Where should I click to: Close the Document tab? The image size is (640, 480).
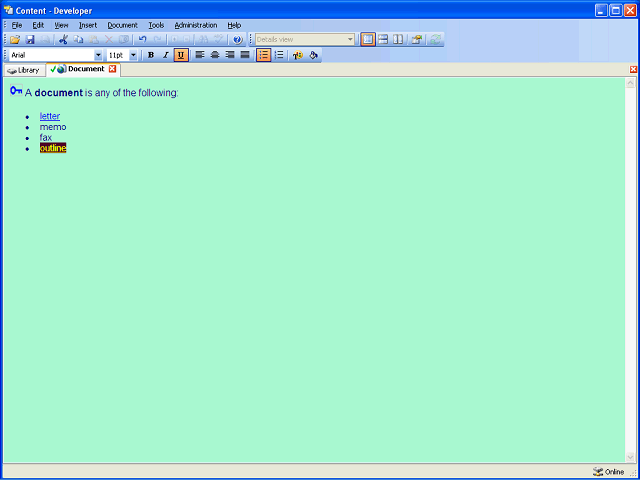pos(112,69)
